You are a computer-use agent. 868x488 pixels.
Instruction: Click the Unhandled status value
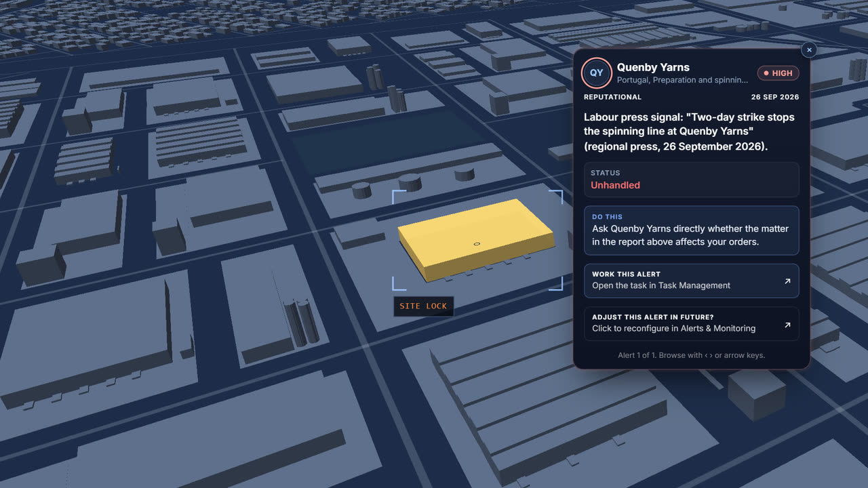615,185
